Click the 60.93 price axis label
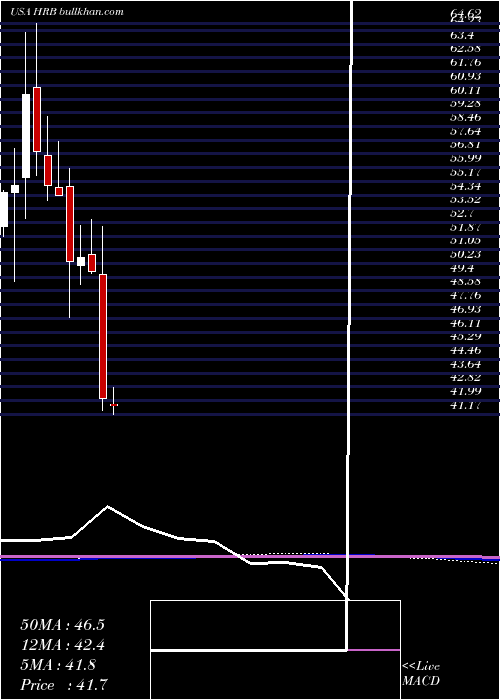This screenshot has height=700, width=500. [465, 76]
